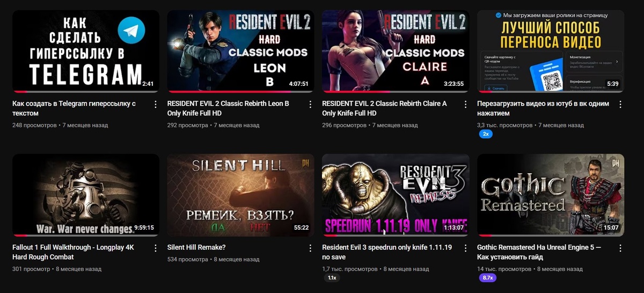The height and width of the screenshot is (293, 644).
Task: Open options menu for Silent Hill Remake video
Action: click(x=310, y=248)
